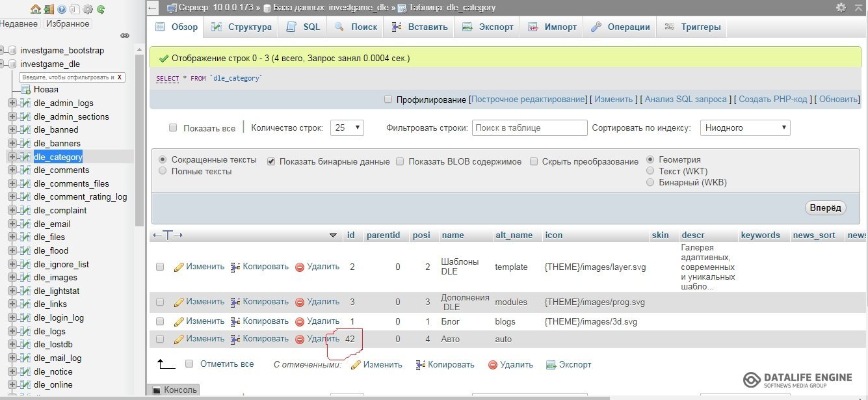Reload navigation panel with green refresh icon

101,9
